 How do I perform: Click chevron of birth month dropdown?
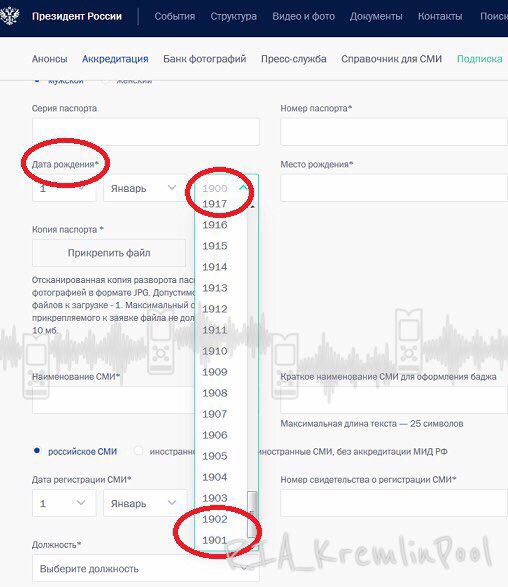click(172, 187)
